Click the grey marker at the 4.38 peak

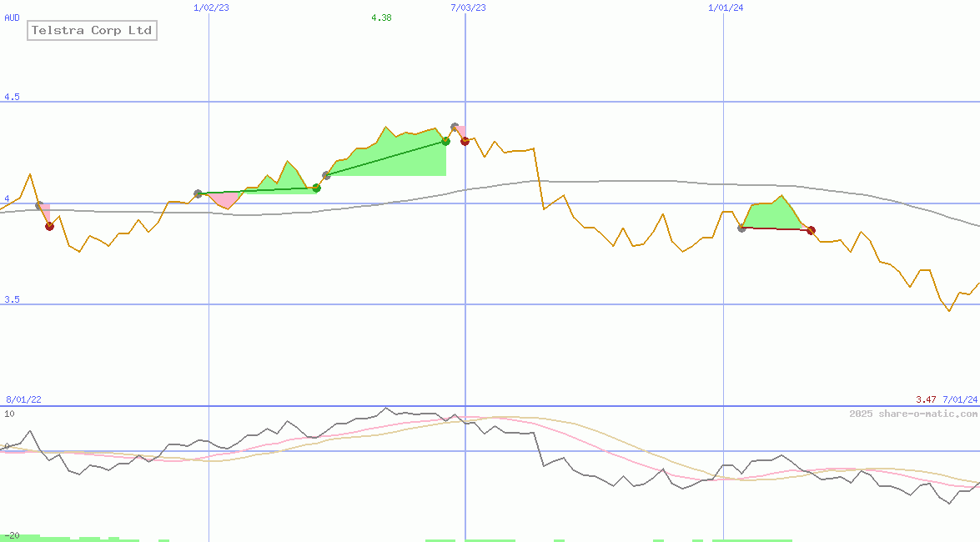click(x=455, y=127)
